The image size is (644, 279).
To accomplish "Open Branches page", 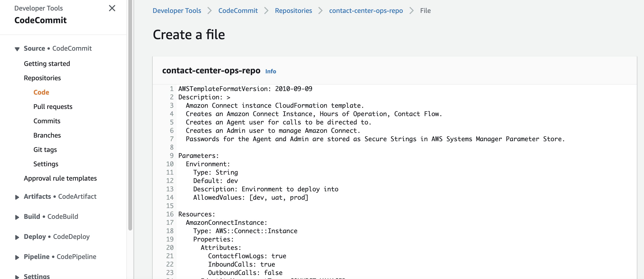I will [x=47, y=135].
